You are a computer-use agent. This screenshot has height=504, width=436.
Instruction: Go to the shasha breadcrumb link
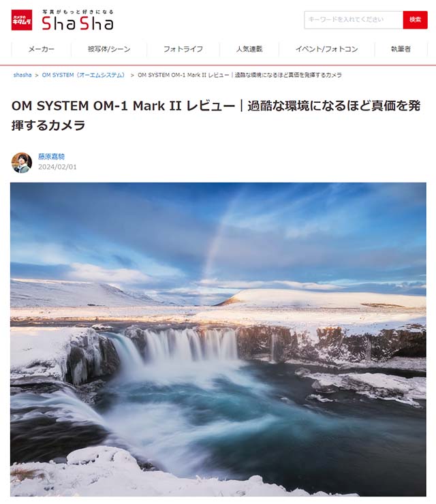click(x=22, y=75)
